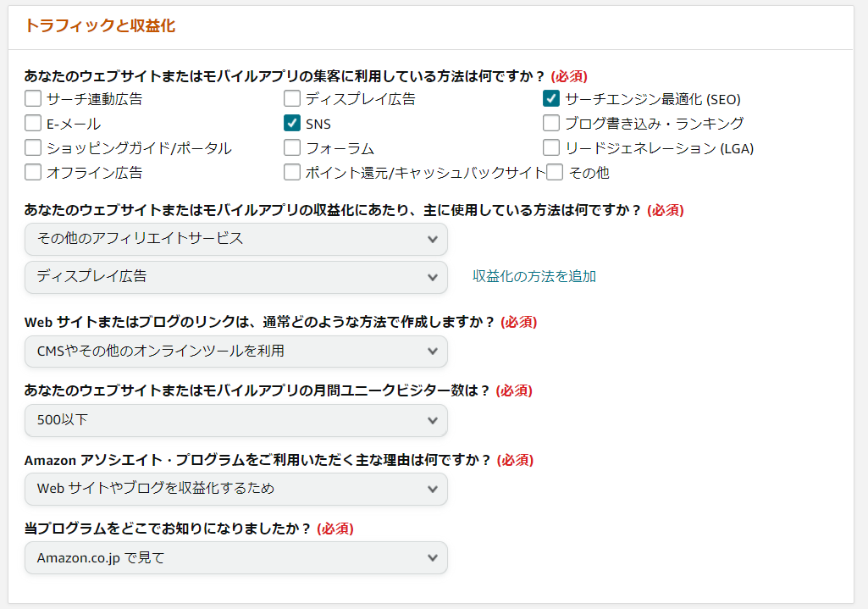Viewport: 868px width, 609px height.
Task: Enable the フォーラム checkbox
Action: (292, 148)
